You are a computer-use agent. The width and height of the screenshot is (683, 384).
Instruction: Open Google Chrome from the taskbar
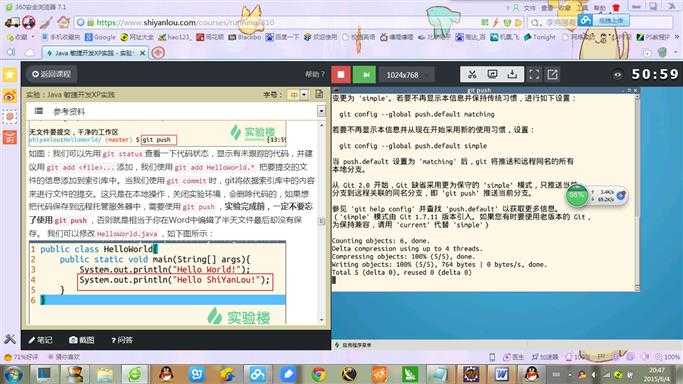[x=319, y=374]
